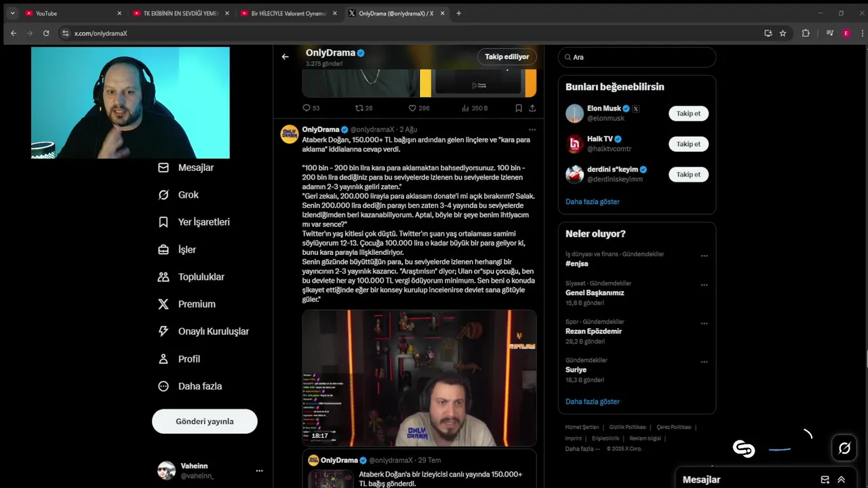868x488 pixels.
Task: Go to Profil page
Action: pos(179,359)
